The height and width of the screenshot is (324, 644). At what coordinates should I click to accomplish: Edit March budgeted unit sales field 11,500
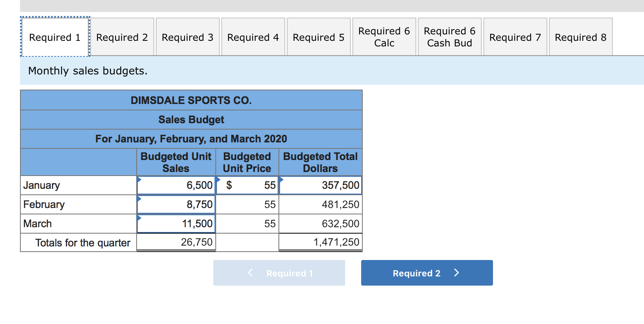(x=176, y=224)
